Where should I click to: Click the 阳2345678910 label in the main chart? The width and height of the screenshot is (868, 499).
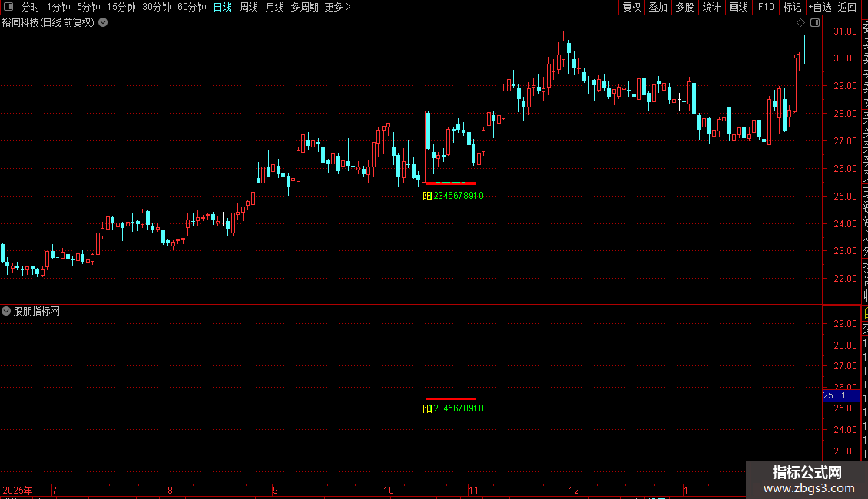tap(453, 196)
